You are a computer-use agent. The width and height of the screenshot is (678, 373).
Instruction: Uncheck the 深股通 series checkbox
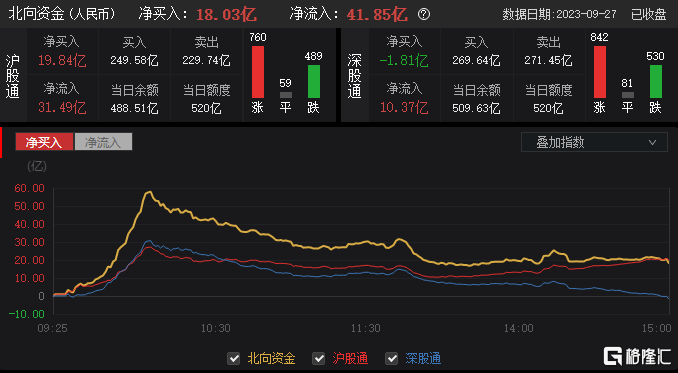click(392, 358)
